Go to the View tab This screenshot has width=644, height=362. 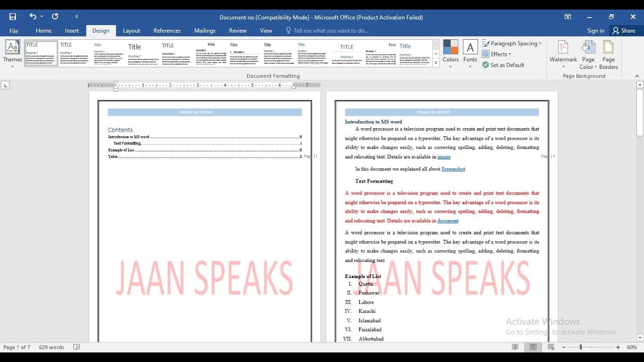(266, 31)
